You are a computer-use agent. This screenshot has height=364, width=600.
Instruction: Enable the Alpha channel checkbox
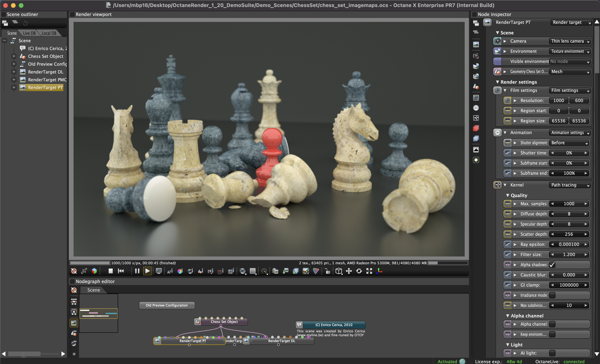[552, 324]
